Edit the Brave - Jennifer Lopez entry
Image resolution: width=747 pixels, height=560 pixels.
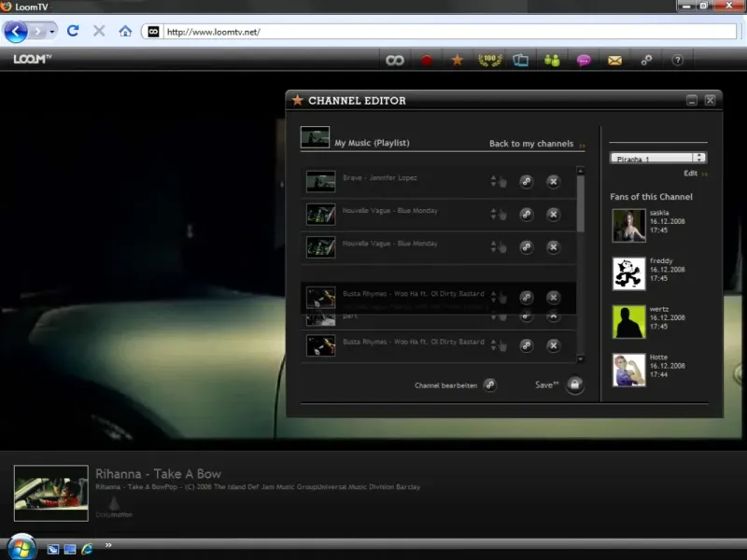point(526,181)
